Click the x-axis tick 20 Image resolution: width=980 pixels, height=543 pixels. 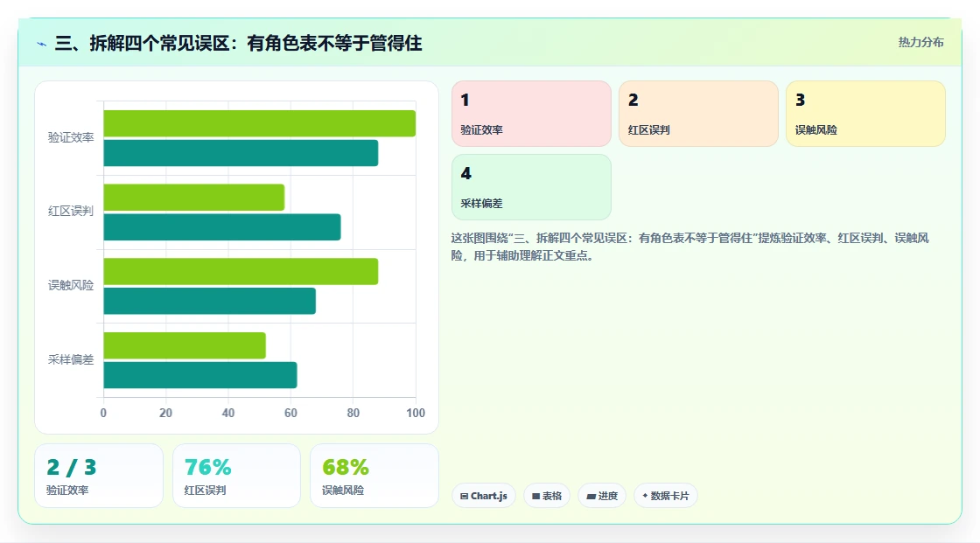(x=165, y=413)
